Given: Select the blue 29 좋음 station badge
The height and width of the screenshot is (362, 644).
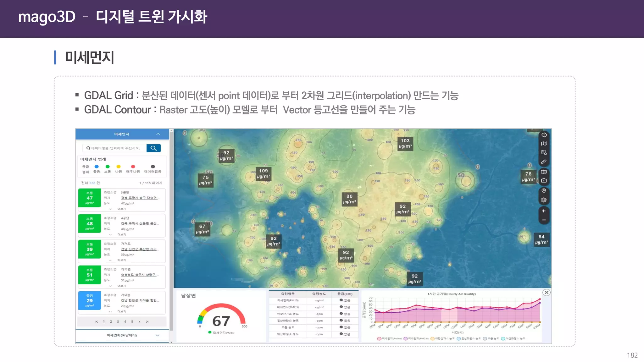Looking at the screenshot, I should 90,300.
